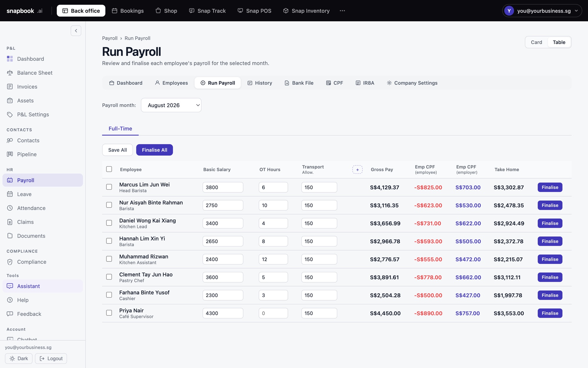Edit OT Hours field for Daniel Wong
Image resolution: width=588 pixels, height=368 pixels.
273,223
